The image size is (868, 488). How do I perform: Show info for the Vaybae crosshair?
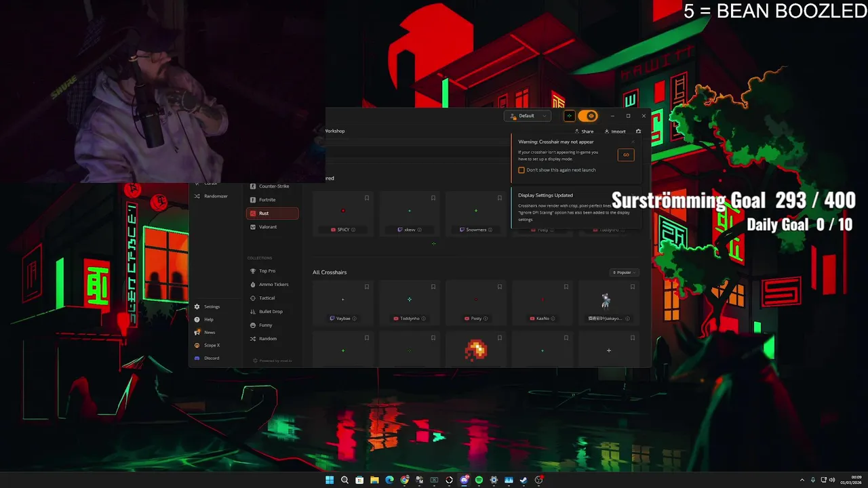click(x=355, y=319)
